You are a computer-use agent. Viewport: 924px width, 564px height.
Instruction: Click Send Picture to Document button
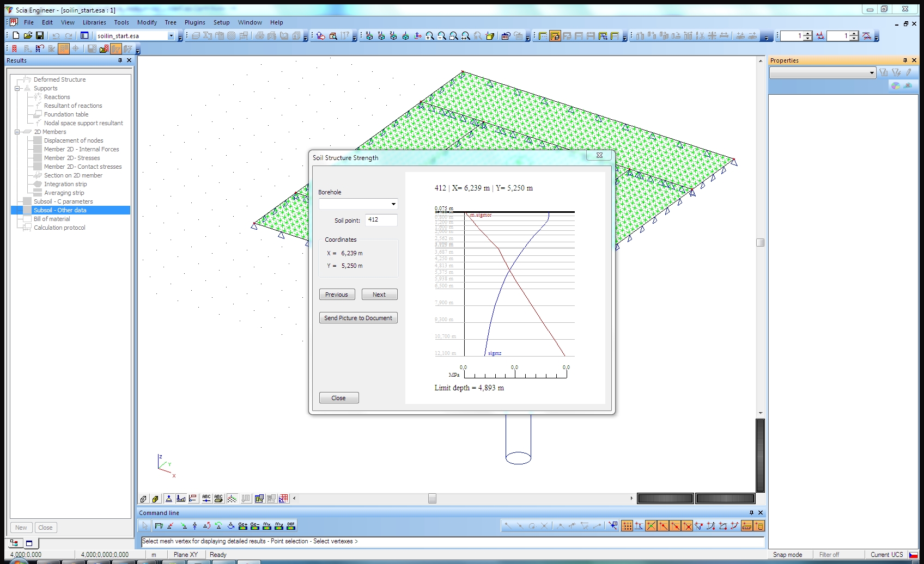pyautogui.click(x=358, y=318)
